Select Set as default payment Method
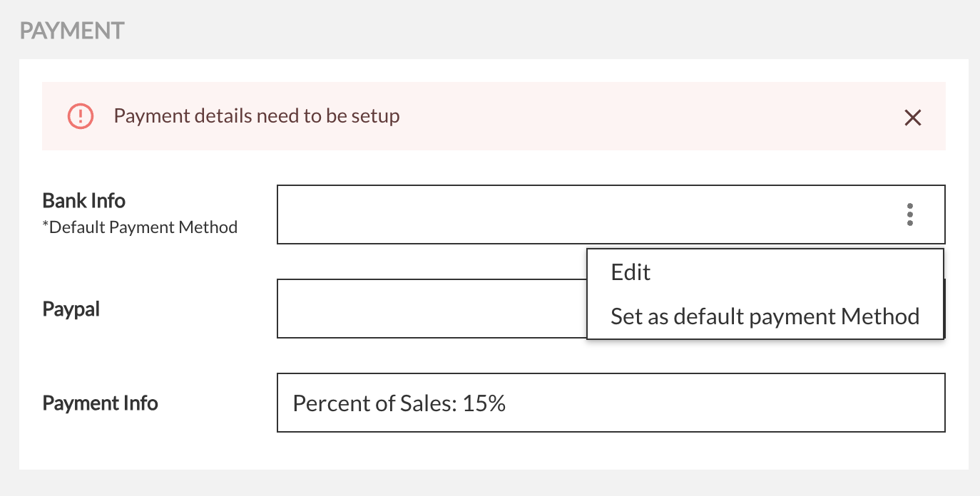 (x=765, y=316)
